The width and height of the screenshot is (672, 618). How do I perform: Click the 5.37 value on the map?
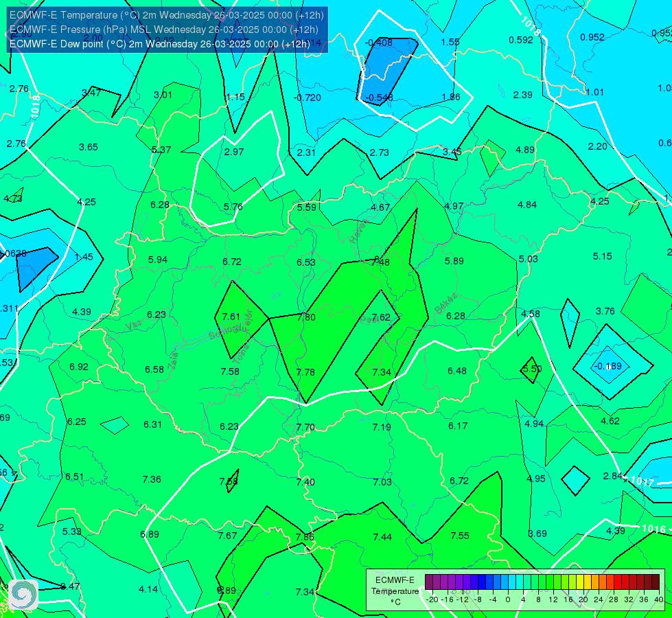click(x=161, y=150)
